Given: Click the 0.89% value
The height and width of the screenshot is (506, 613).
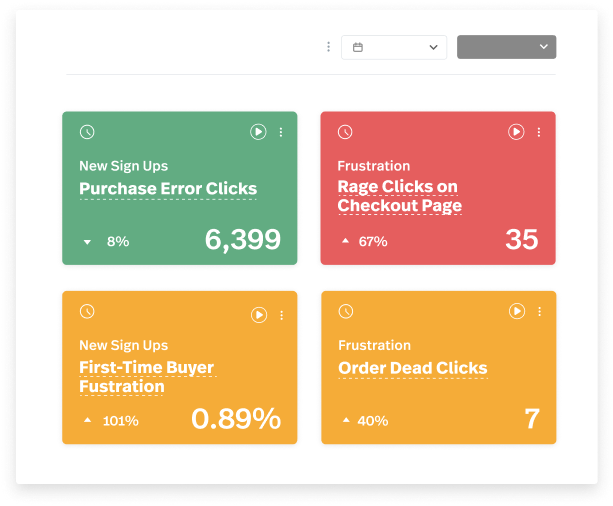Looking at the screenshot, I should click(x=236, y=419).
